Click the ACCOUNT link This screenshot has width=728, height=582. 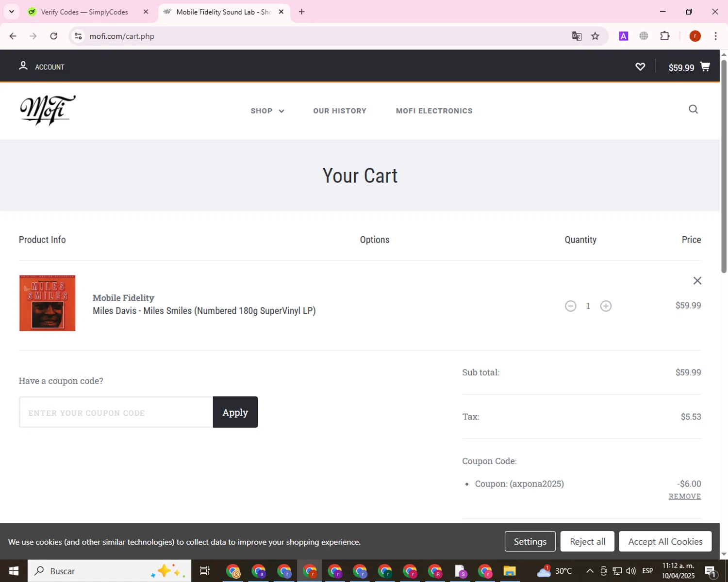[50, 67]
